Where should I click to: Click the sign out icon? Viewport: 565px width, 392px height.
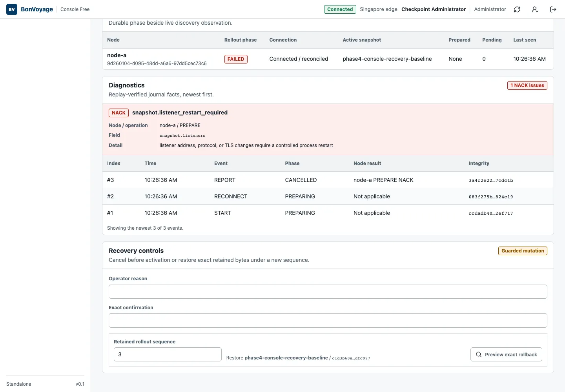553,9
